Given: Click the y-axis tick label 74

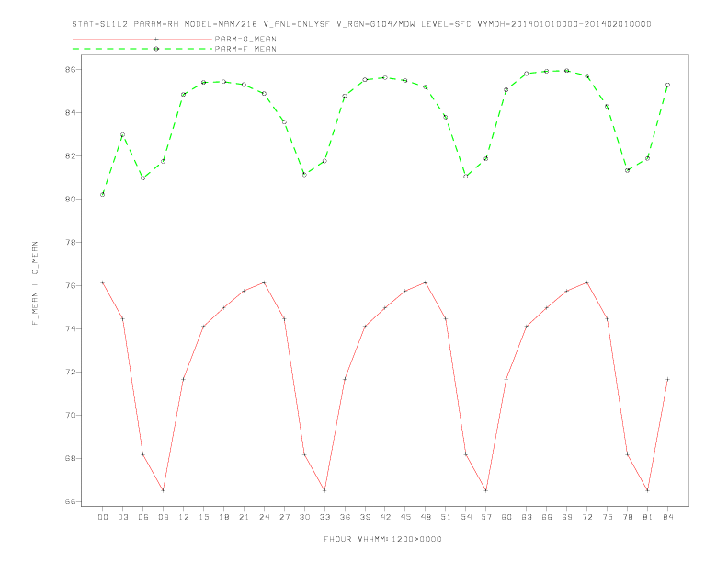Looking at the screenshot, I should [x=71, y=329].
